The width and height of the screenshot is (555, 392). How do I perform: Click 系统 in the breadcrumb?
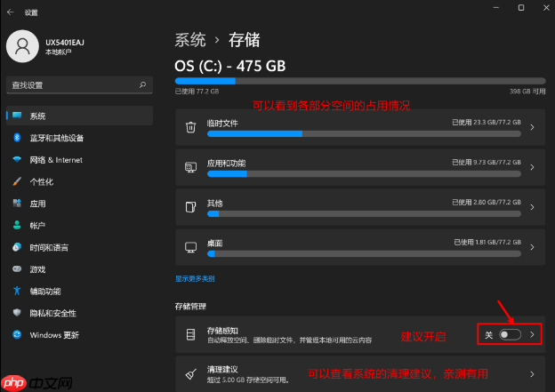[x=190, y=40]
